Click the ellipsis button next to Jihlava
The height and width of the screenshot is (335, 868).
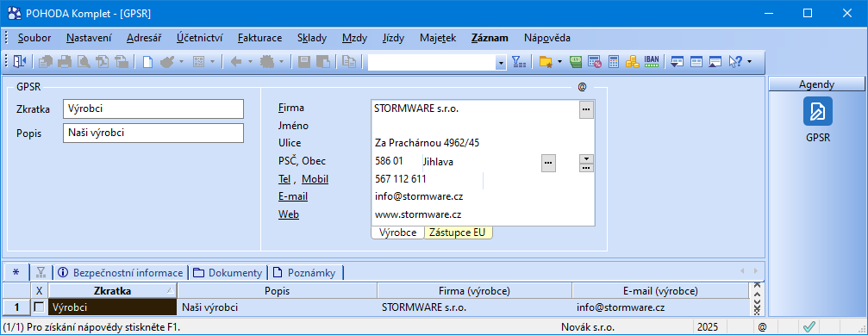(x=548, y=163)
